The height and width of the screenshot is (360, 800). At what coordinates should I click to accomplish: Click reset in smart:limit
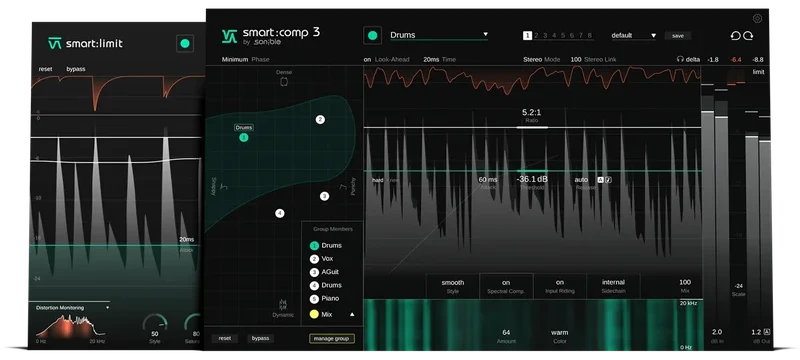[45, 69]
